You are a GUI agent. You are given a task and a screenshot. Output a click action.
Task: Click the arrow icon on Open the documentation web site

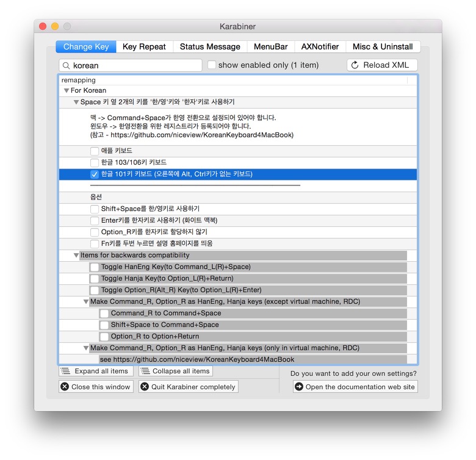[299, 387]
